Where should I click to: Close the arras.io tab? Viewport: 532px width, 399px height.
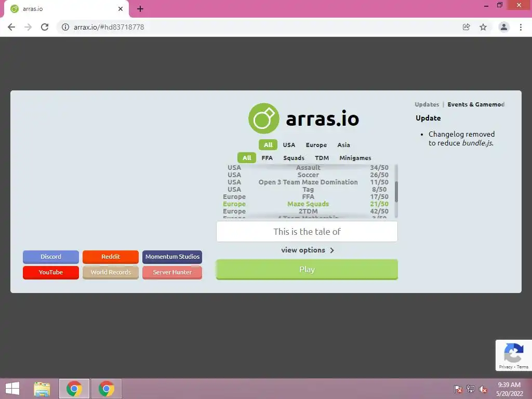pos(121,9)
